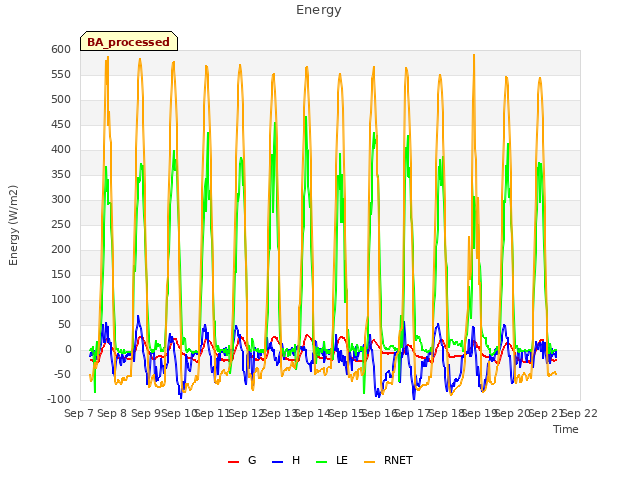
Task: Click the red G legend swatch
Action: coord(233,462)
